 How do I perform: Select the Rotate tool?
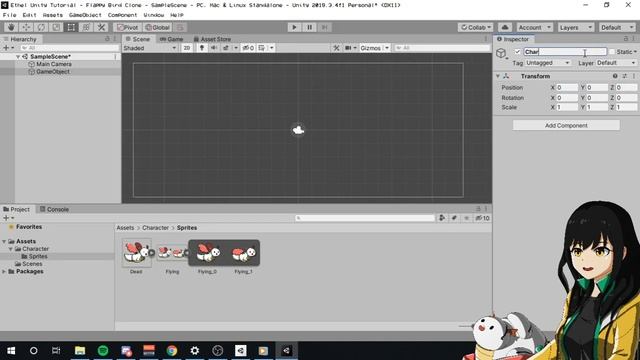tap(41, 27)
